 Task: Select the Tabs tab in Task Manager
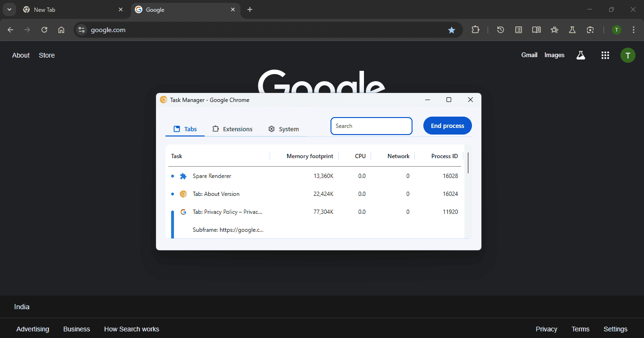[185, 129]
